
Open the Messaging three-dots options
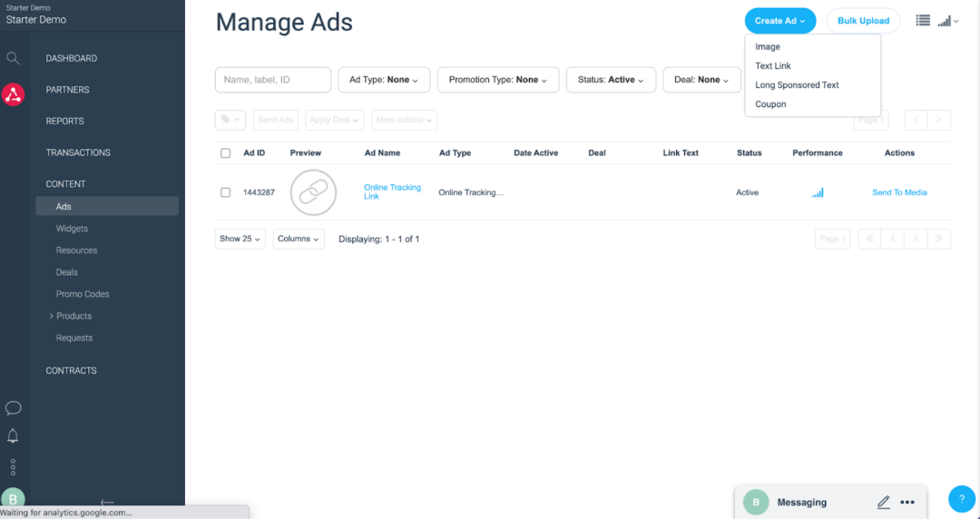[907, 502]
